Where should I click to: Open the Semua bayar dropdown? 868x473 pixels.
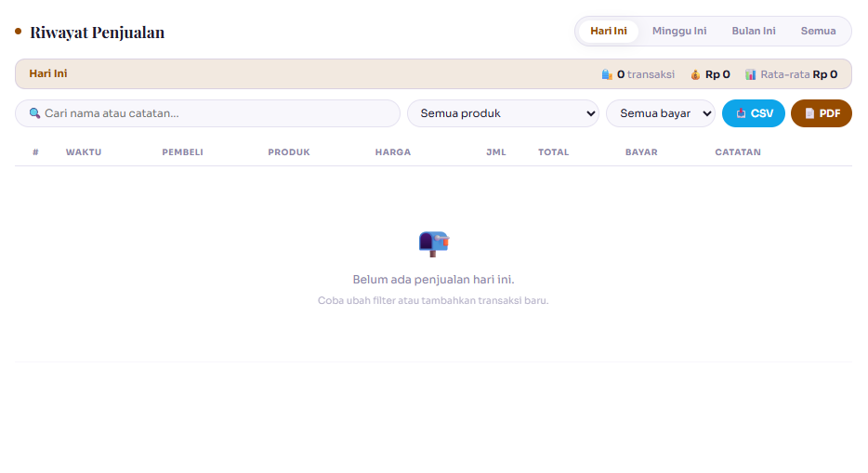coord(661,113)
